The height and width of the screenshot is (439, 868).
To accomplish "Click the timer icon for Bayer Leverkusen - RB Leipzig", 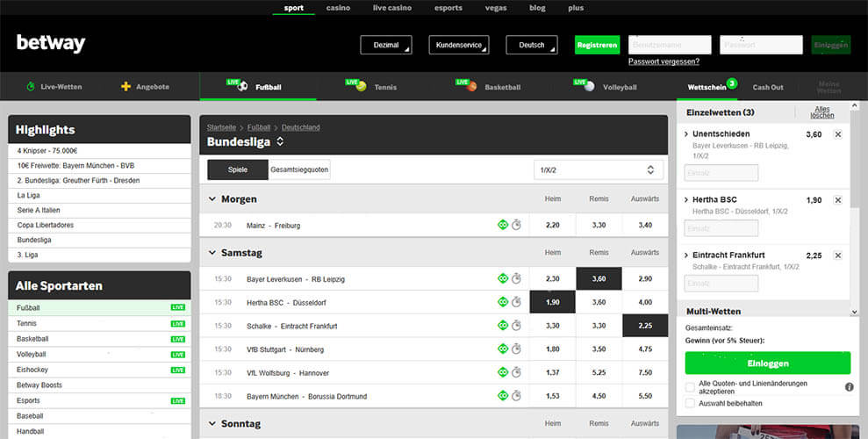I will (x=516, y=278).
